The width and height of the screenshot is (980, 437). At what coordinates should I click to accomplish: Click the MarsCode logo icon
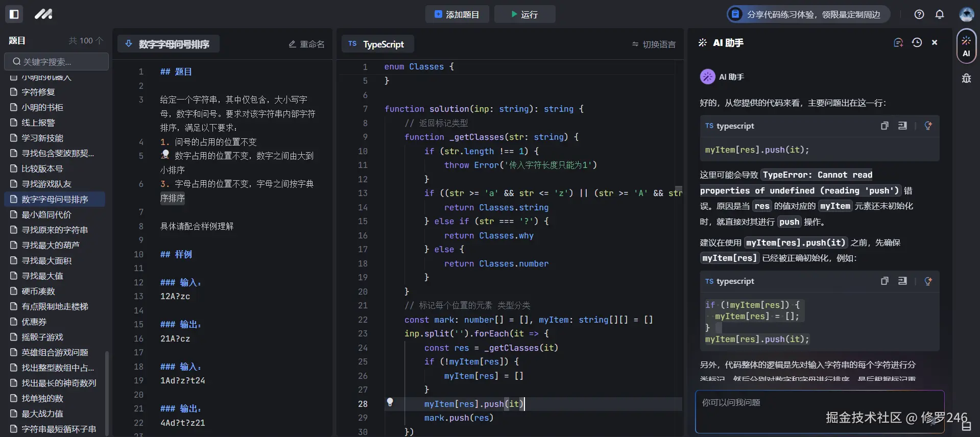(x=43, y=14)
